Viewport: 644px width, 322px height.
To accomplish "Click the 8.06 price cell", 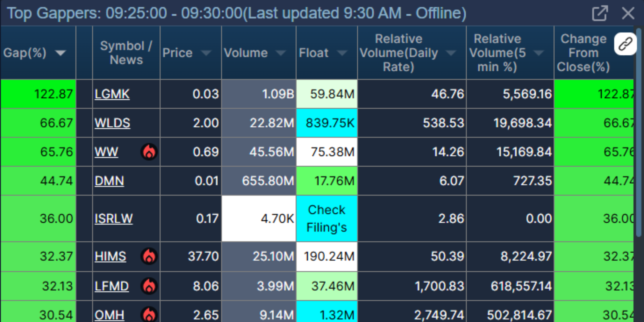I will [x=191, y=286].
